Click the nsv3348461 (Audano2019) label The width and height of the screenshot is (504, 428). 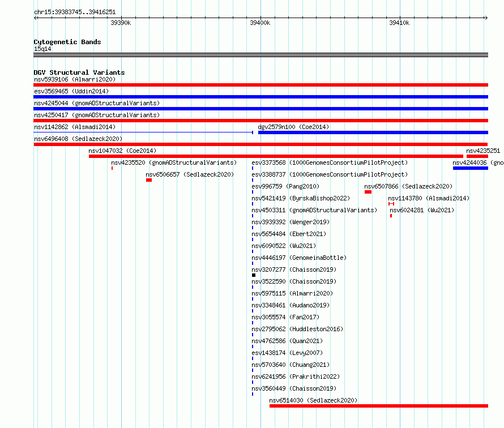(x=291, y=305)
